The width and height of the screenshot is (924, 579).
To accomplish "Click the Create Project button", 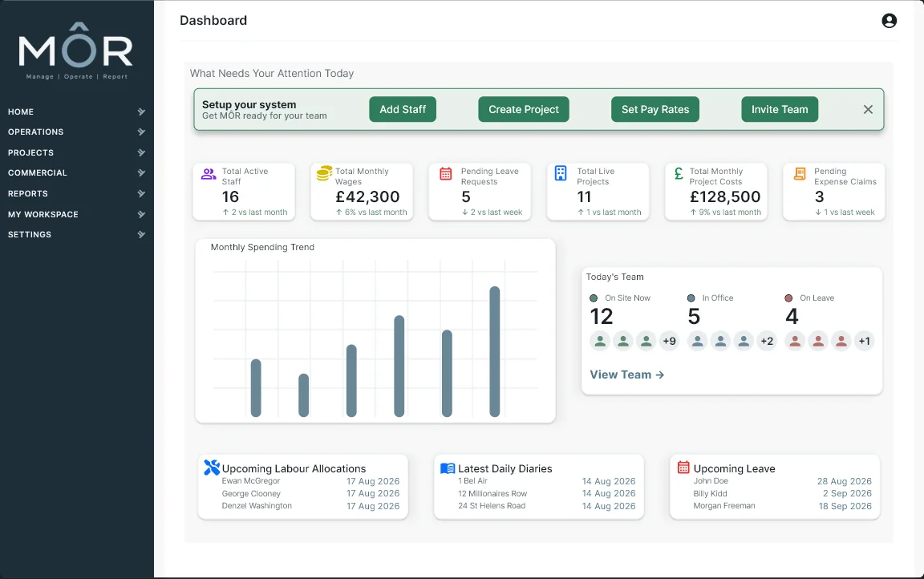I will coord(523,110).
